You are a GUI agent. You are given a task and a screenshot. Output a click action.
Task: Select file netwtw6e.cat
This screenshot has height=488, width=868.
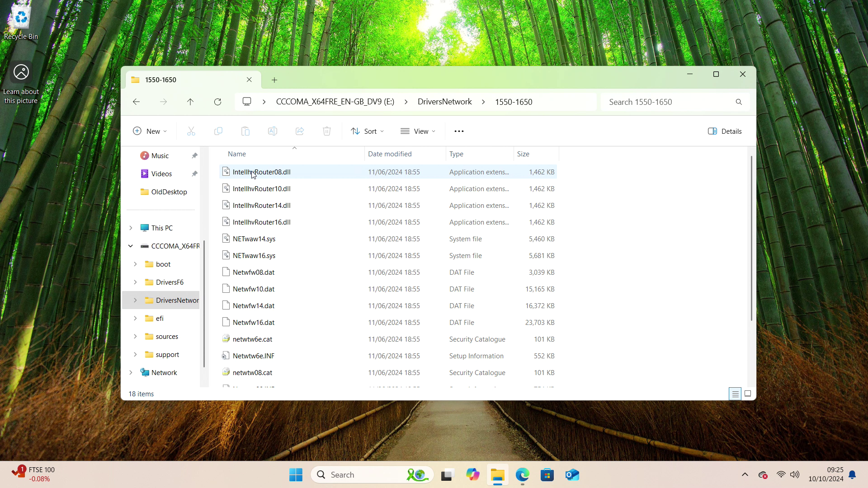(388, 339)
